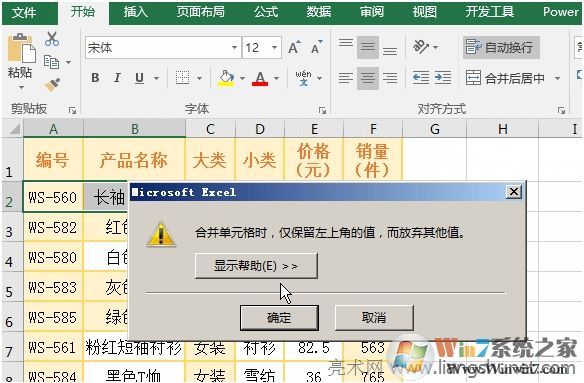The width and height of the screenshot is (584, 383).
Task: Click the Borders icon
Action: pos(182,78)
